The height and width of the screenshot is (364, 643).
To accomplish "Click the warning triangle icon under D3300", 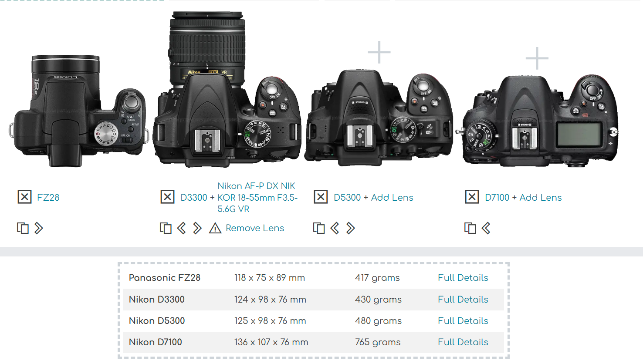I will tap(215, 228).
